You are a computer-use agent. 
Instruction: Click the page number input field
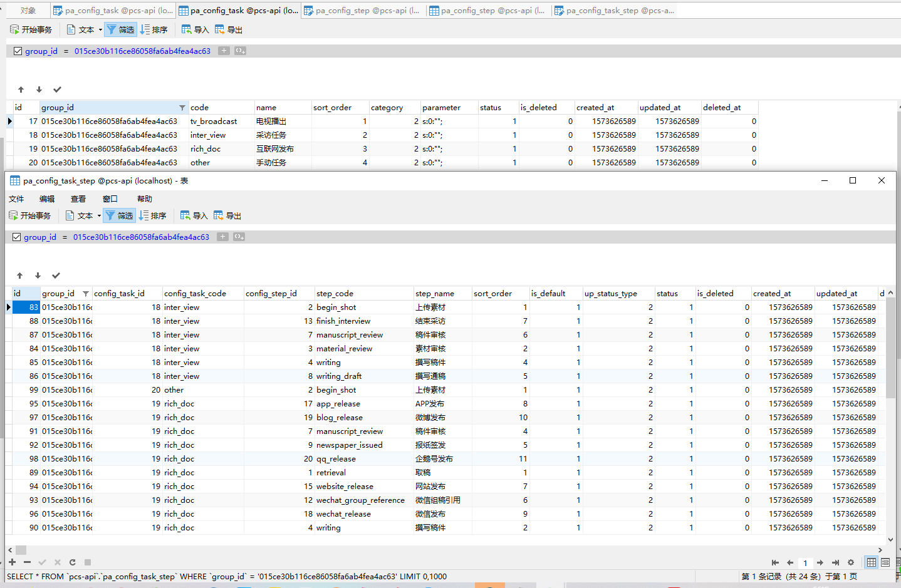805,562
